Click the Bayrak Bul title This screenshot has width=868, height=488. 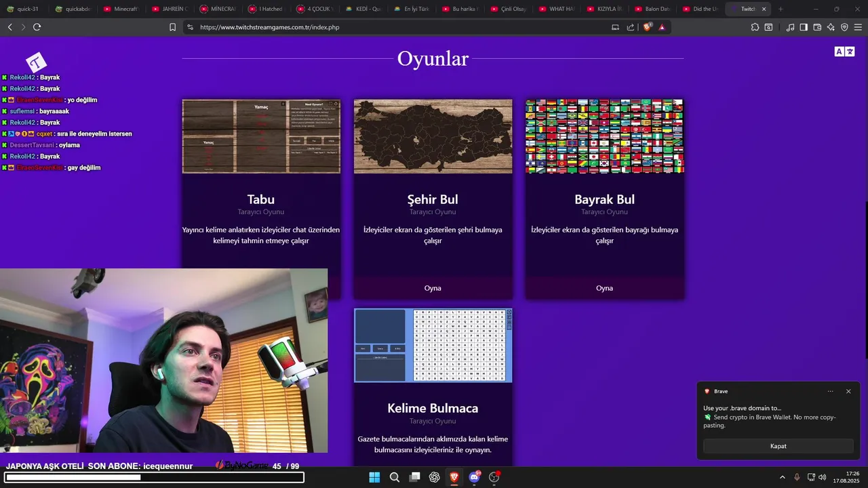(604, 199)
